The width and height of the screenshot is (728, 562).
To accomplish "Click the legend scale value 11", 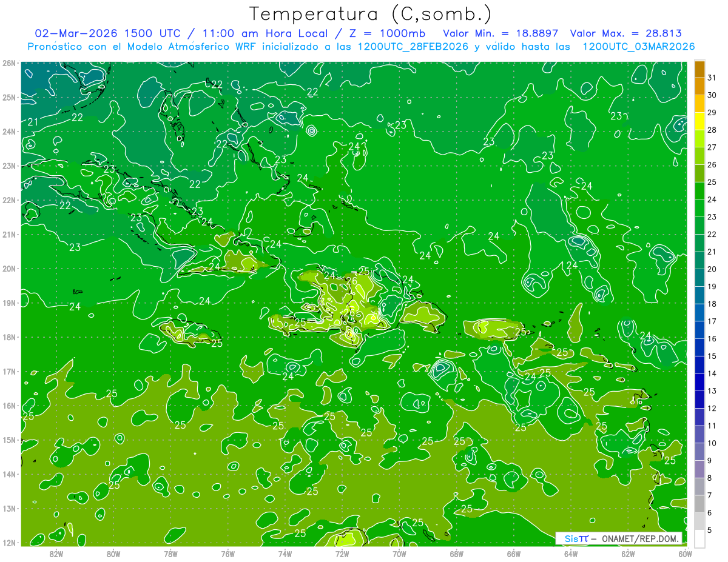I will [x=712, y=425].
